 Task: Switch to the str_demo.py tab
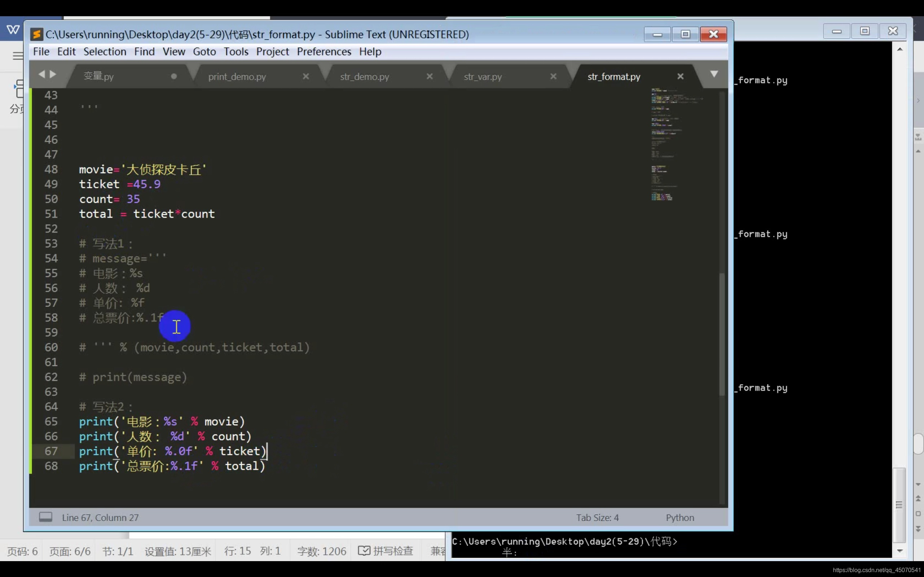364,77
